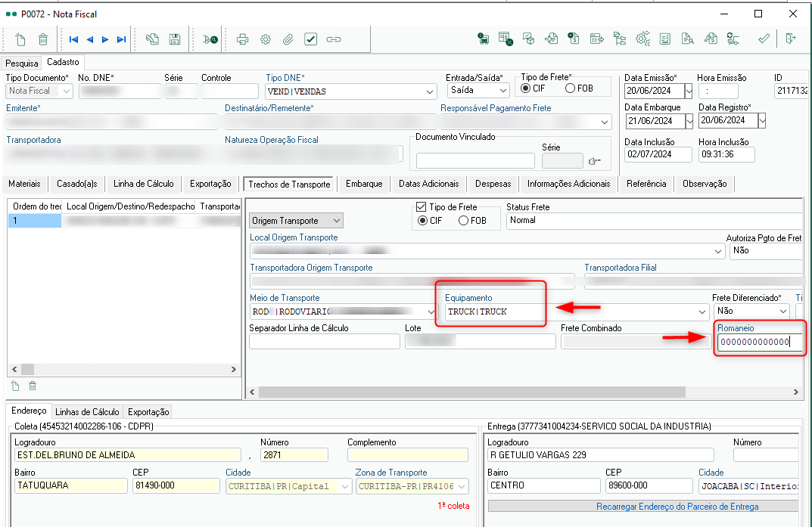Screen dimensions: 812x527
Task: Click the checkmark box toolbar icon
Action: coord(311,39)
